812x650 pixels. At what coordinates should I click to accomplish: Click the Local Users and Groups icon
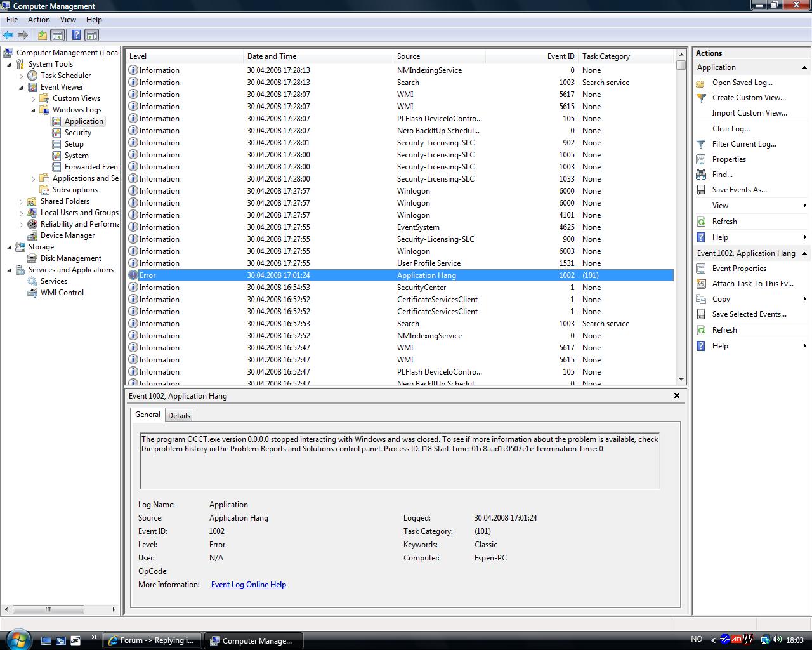pos(32,213)
